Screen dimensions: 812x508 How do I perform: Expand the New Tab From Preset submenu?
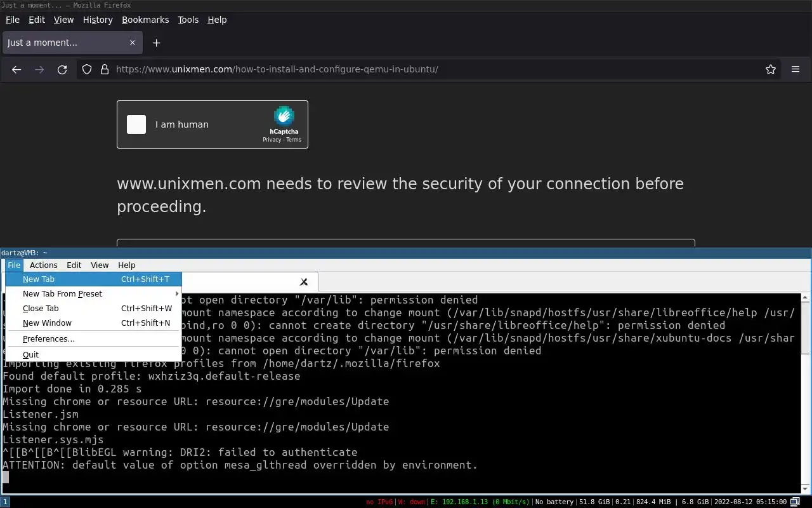(x=93, y=293)
